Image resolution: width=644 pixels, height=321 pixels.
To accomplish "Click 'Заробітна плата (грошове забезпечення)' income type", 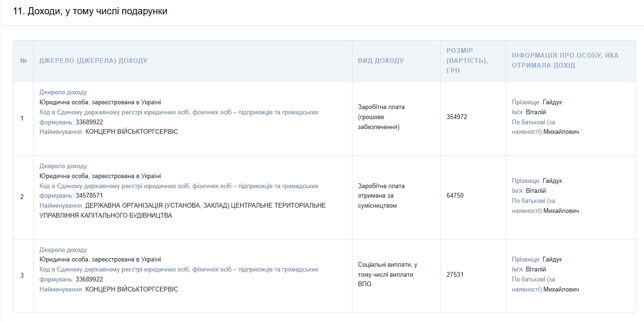I will click(381, 117).
